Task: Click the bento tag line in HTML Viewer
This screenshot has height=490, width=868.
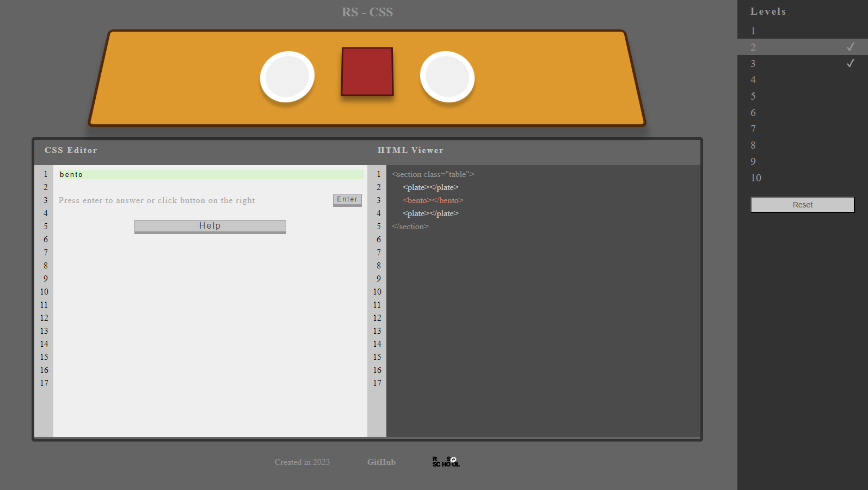Action: (433, 200)
